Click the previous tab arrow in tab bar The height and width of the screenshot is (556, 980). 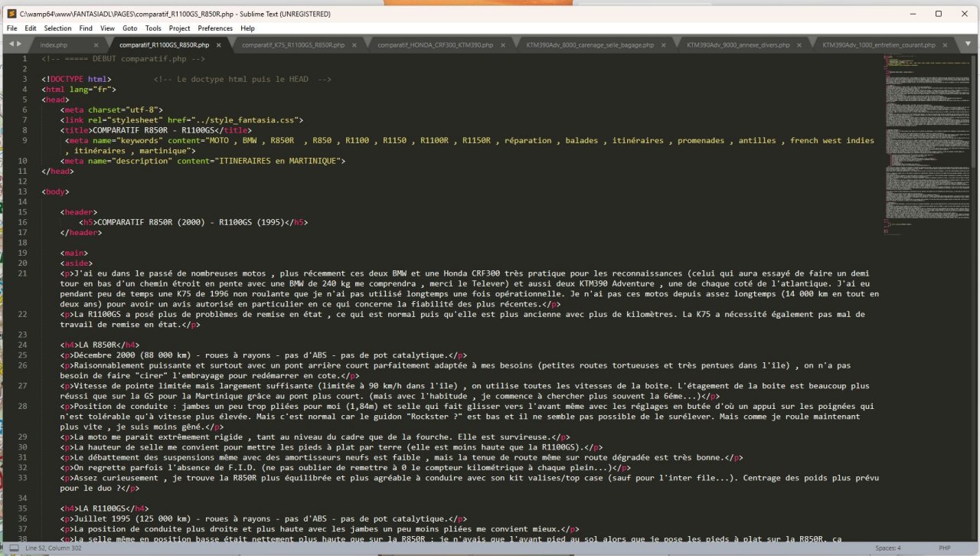tap(10, 44)
